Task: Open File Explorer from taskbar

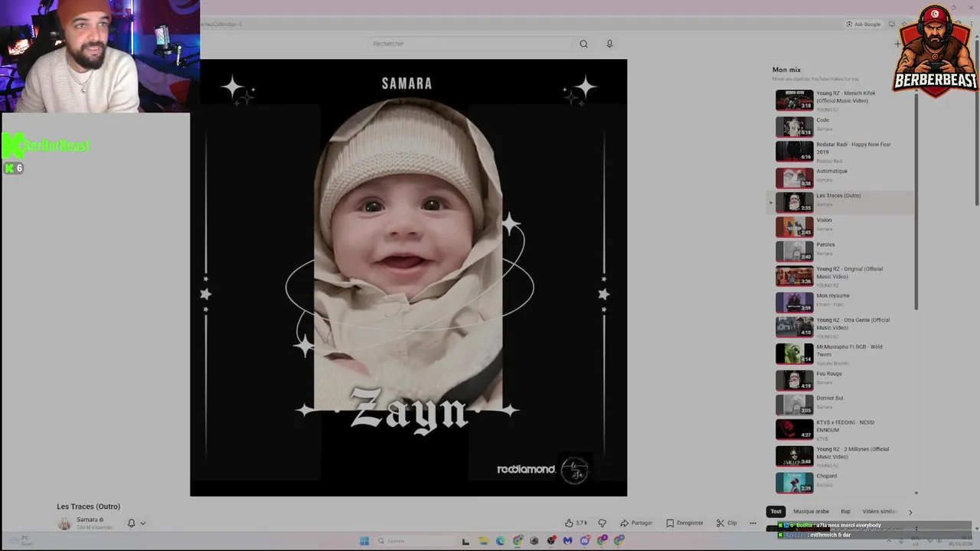Action: (x=483, y=541)
